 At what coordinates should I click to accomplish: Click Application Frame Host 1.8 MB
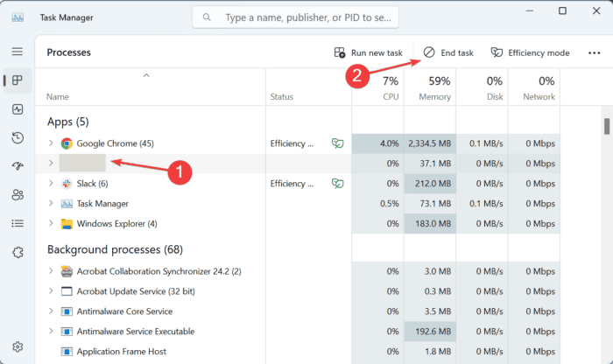tap(438, 352)
